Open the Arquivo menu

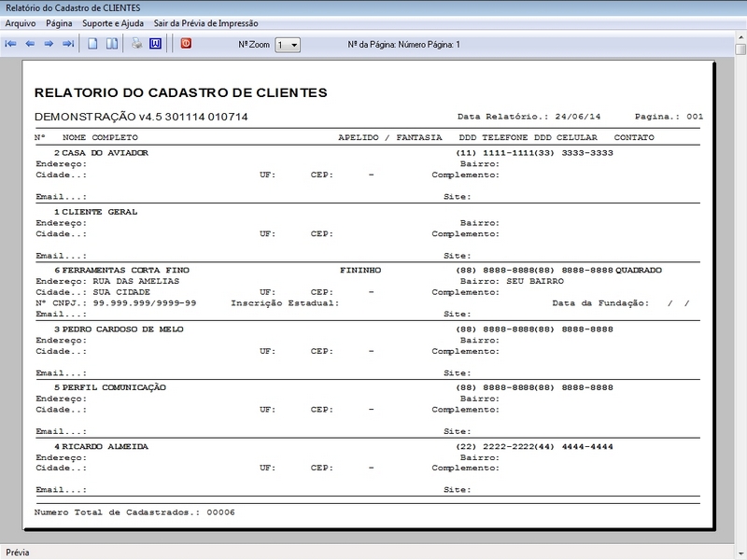click(x=21, y=21)
